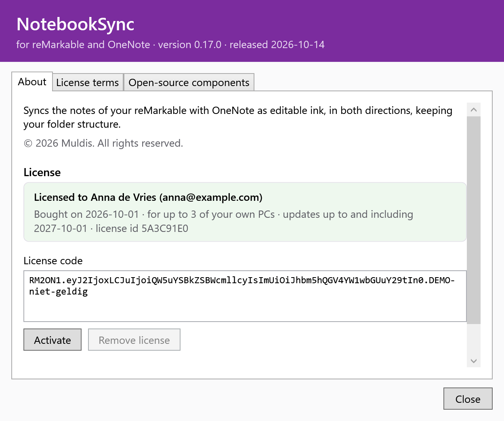Click the NotebookSync title heading
Image resolution: width=504 pixels, height=421 pixels.
(75, 24)
